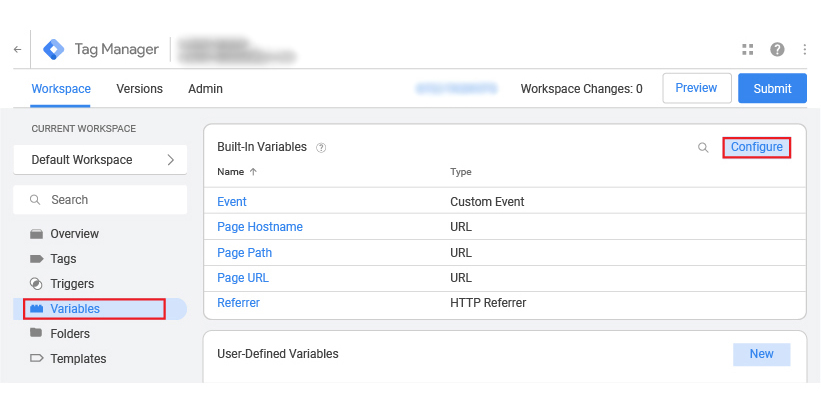The height and width of the screenshot is (413, 821).
Task: Click the Name column header
Action: click(x=230, y=172)
